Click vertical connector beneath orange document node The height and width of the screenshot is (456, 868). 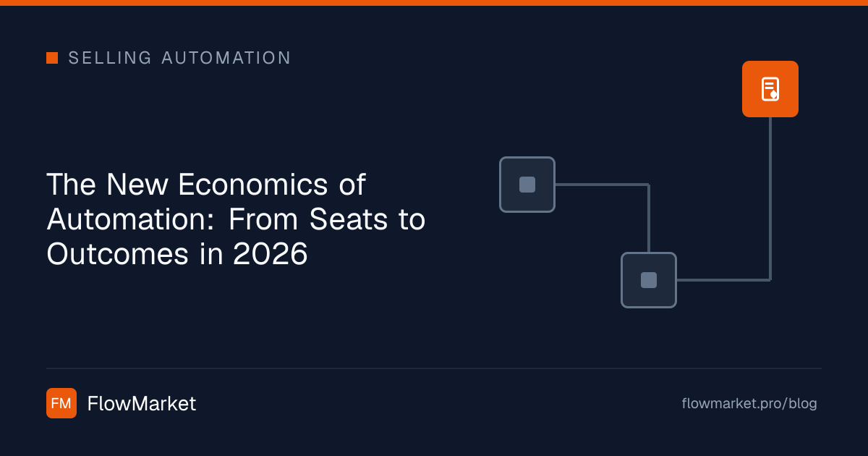coord(770,198)
